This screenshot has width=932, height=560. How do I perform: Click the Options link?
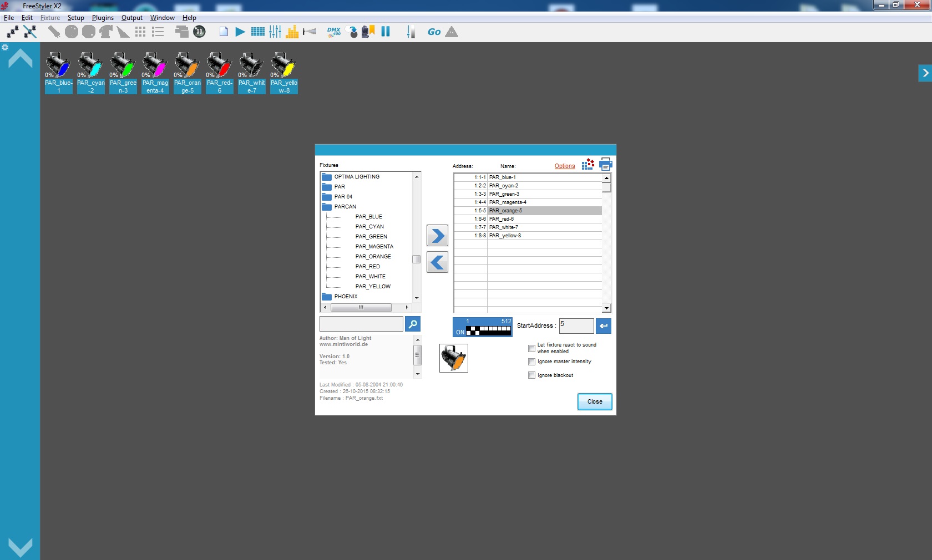pos(565,166)
